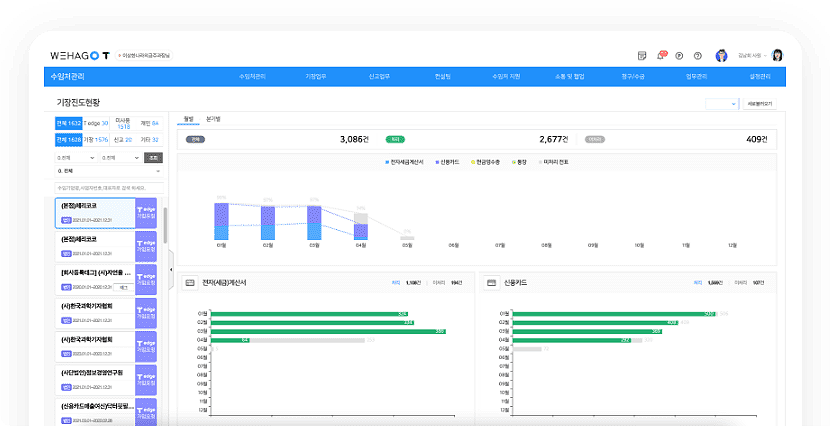This screenshot has height=426, width=830.
Task: Click the gray 미처리 summary badge
Action: point(595,140)
